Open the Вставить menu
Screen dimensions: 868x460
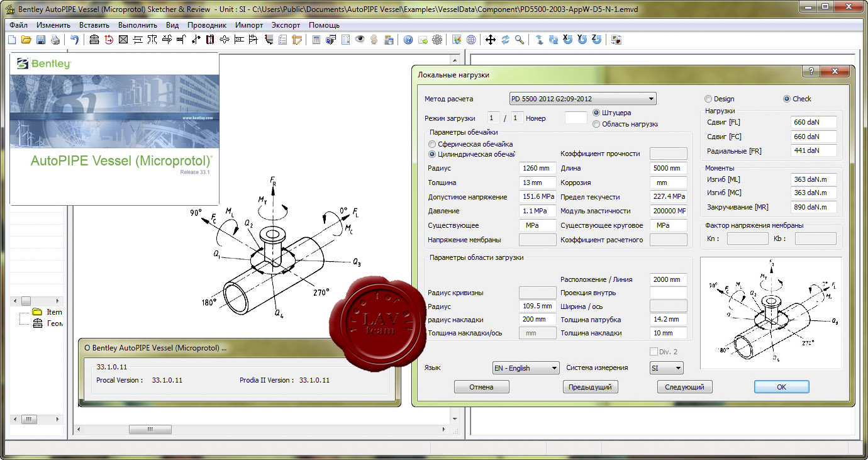[x=94, y=25]
